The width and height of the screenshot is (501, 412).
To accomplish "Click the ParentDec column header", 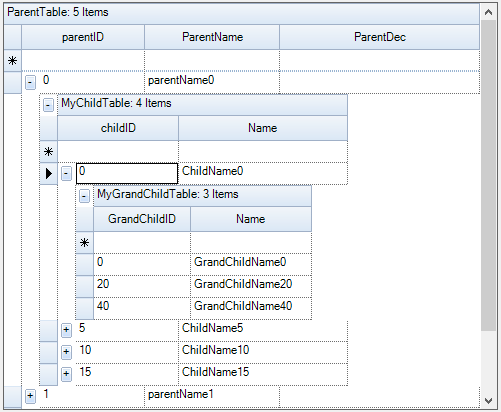I will coord(380,37).
